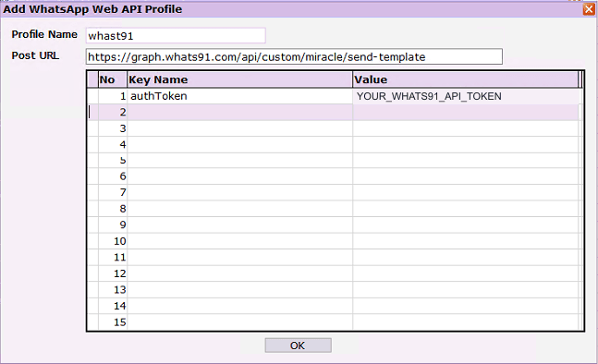Click row number 12 in the No column
598x364 pixels.
[113, 273]
